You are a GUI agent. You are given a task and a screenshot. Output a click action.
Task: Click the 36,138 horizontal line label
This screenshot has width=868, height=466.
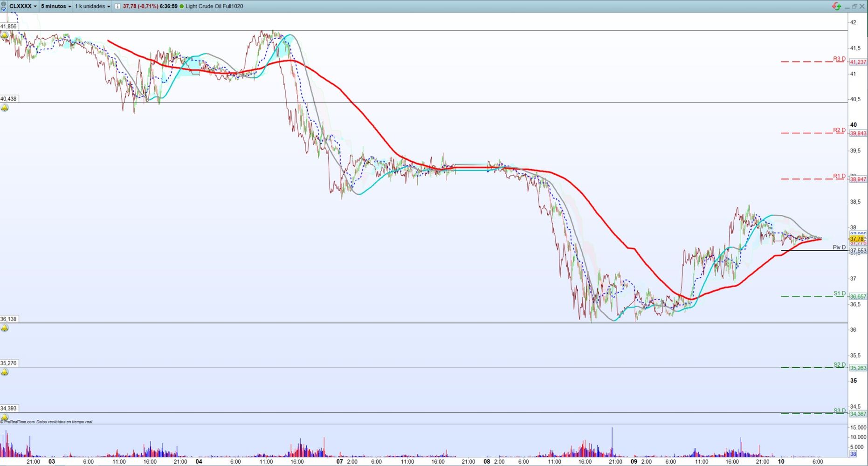pos(8,319)
